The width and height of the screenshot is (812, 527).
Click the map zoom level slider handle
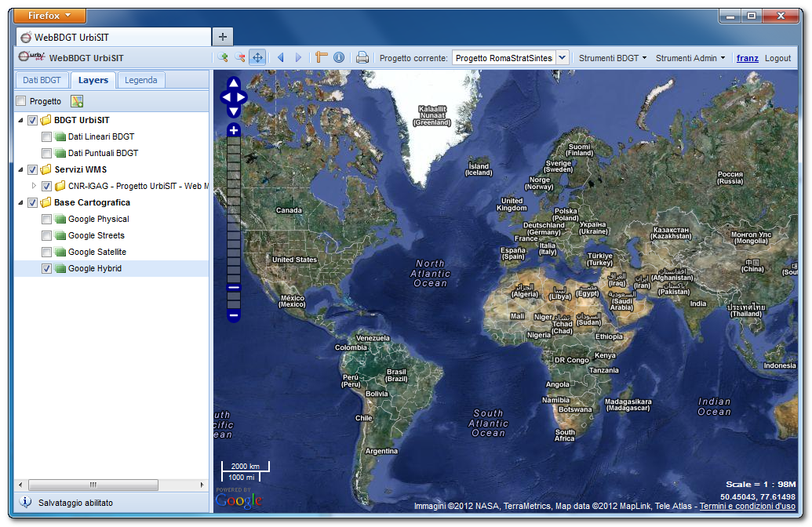tap(234, 287)
